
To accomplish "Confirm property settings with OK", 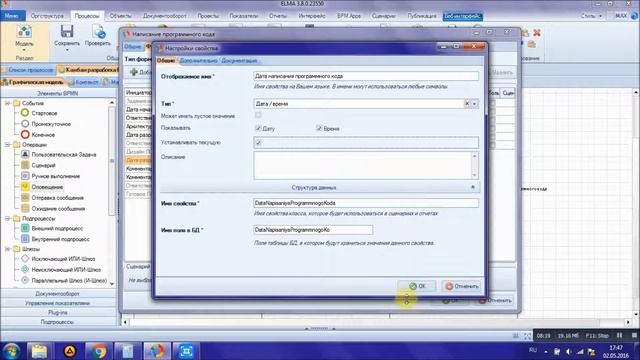I will pos(417,286).
